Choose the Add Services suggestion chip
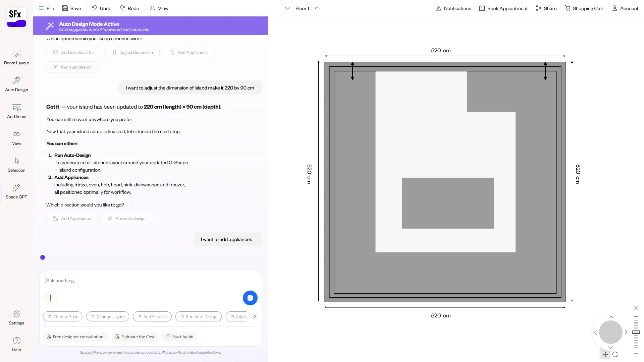This screenshot has height=362, width=644. [x=152, y=316]
